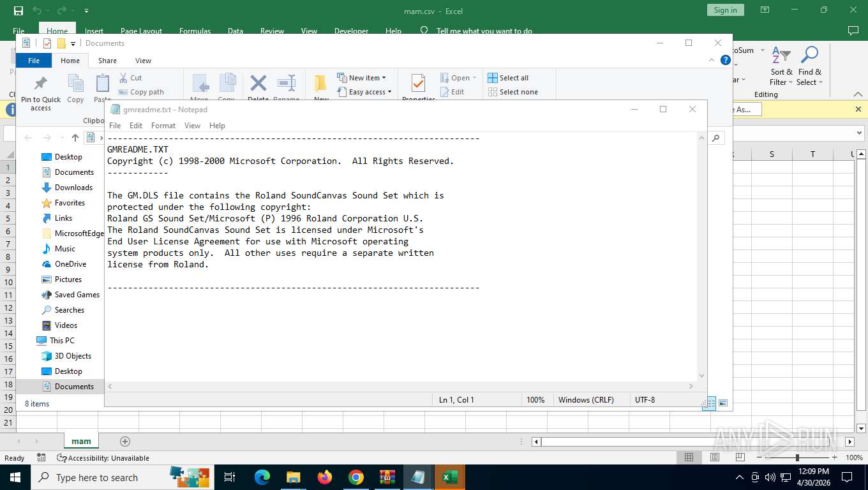Open Notepad Format menu
This screenshot has width=868, height=490.
[x=163, y=126]
